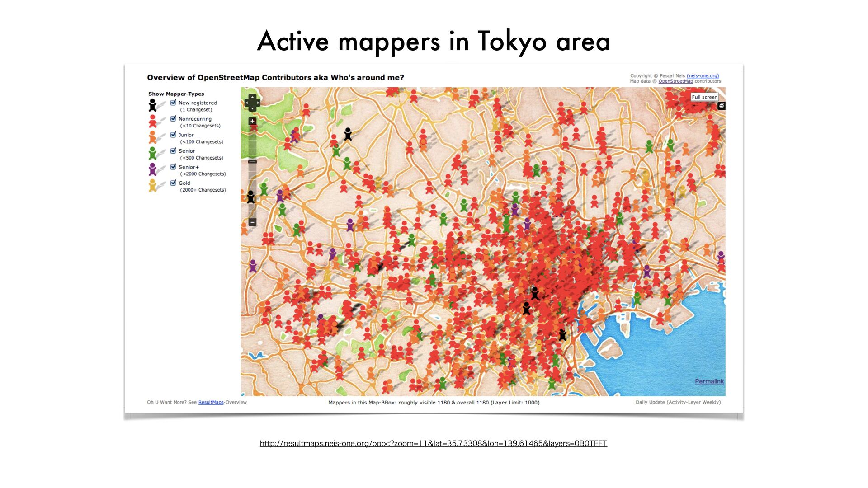Click the yellow Gold mapper legend icon
This screenshot has height=488, width=868.
coord(152,185)
